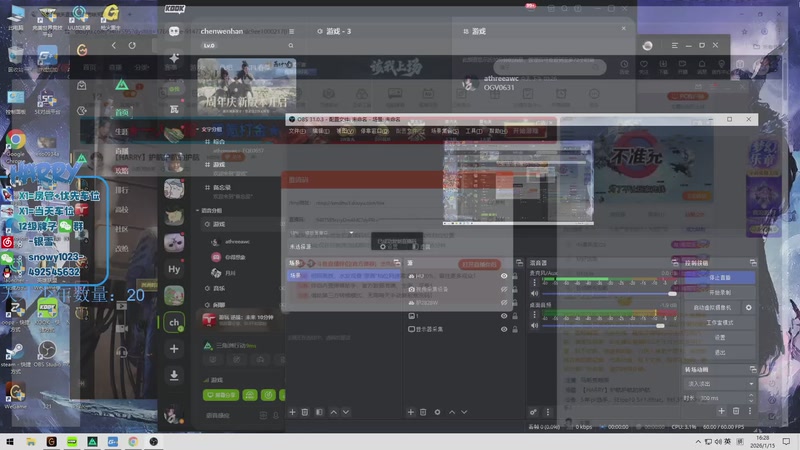Pop out the controls dock panel
Image resolution: width=800 pixels, height=450 pixels.
(x=753, y=263)
